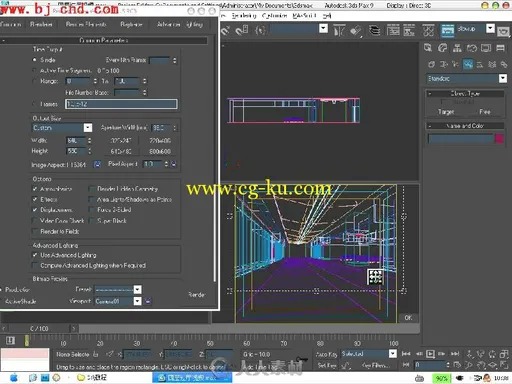Select the Mirror tool icon
The image size is (512, 384).
pos(339,31)
